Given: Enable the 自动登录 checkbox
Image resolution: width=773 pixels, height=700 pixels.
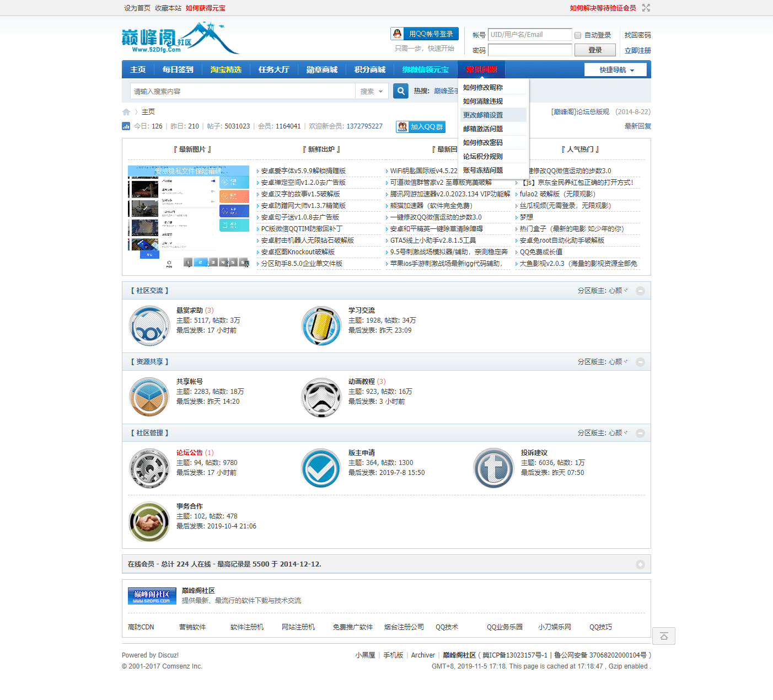Looking at the screenshot, I should (x=578, y=35).
